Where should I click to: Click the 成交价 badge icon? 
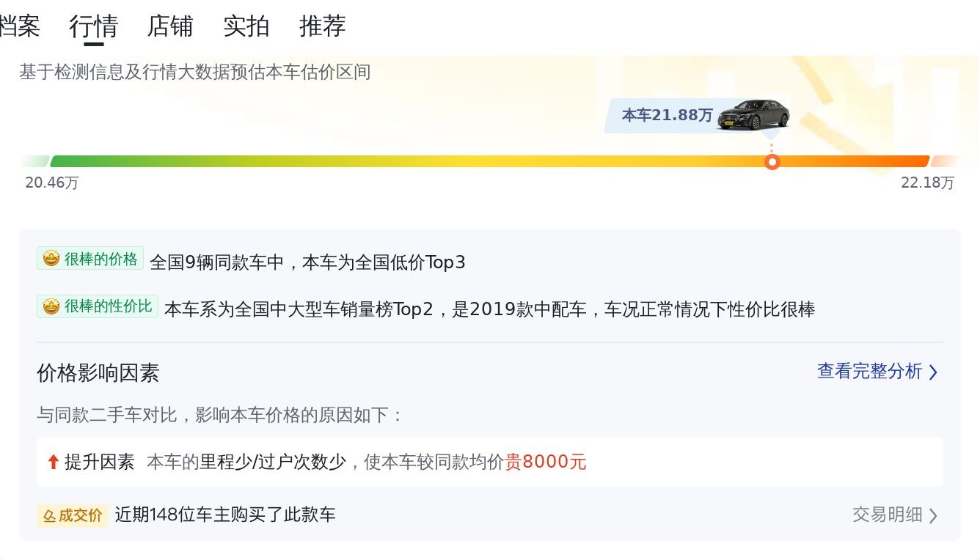click(50, 515)
